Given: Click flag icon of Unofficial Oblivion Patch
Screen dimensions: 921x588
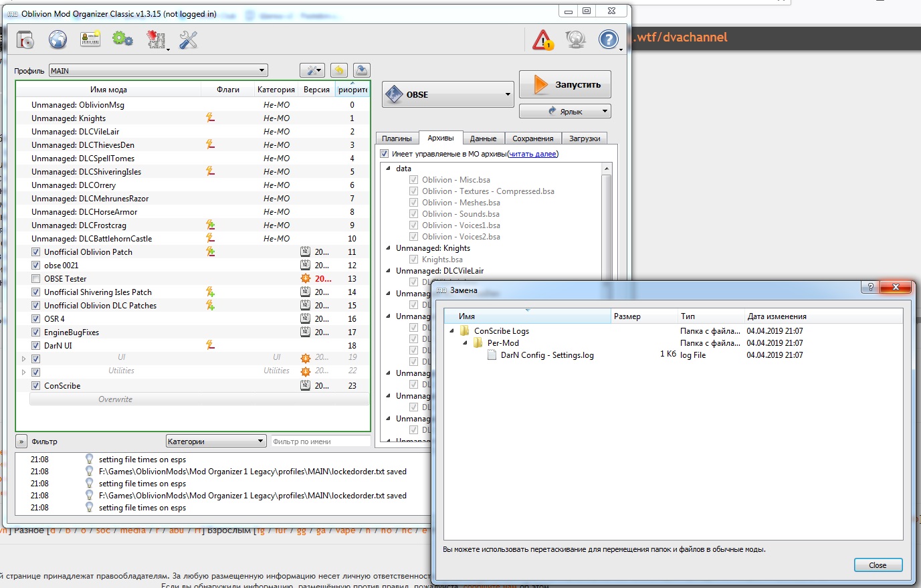Looking at the screenshot, I should click(x=210, y=252).
